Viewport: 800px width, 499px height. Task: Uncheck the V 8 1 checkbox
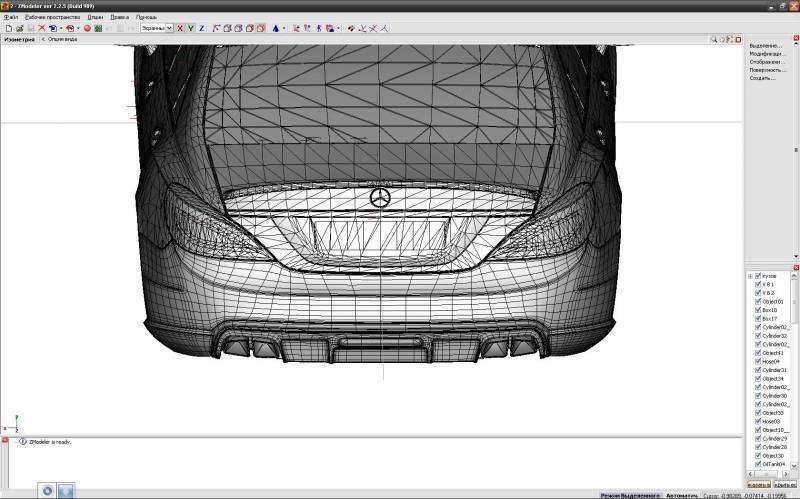coord(758,284)
